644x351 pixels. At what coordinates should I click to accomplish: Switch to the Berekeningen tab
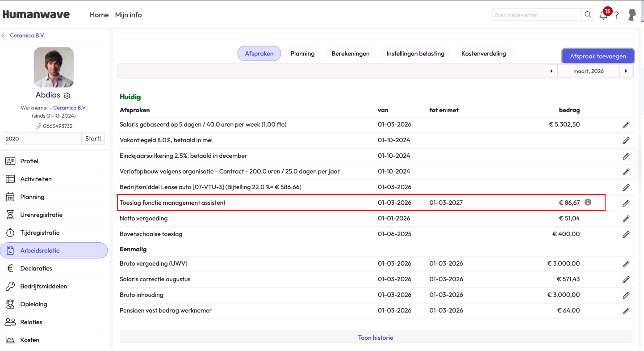click(x=351, y=54)
